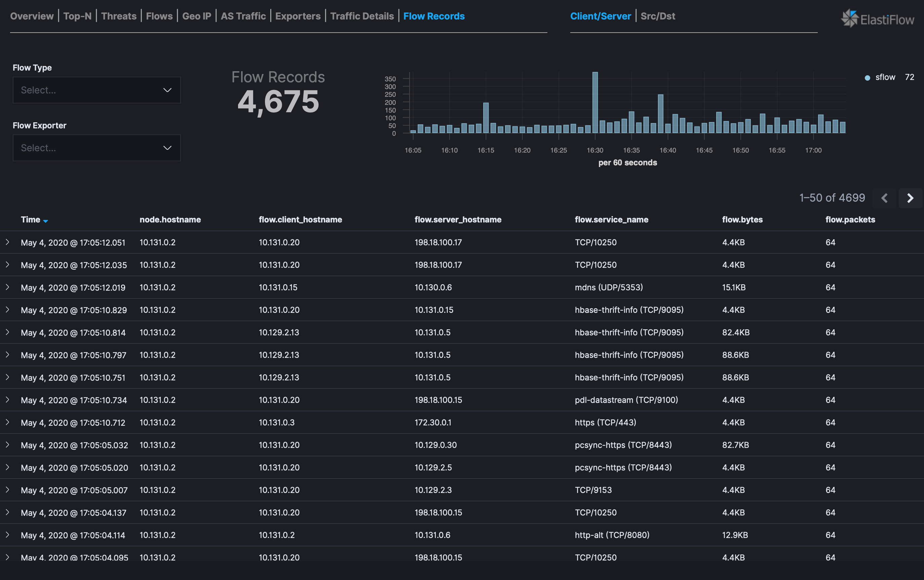924x580 pixels.
Task: Toggle Time column sort arrow
Action: coord(46,220)
